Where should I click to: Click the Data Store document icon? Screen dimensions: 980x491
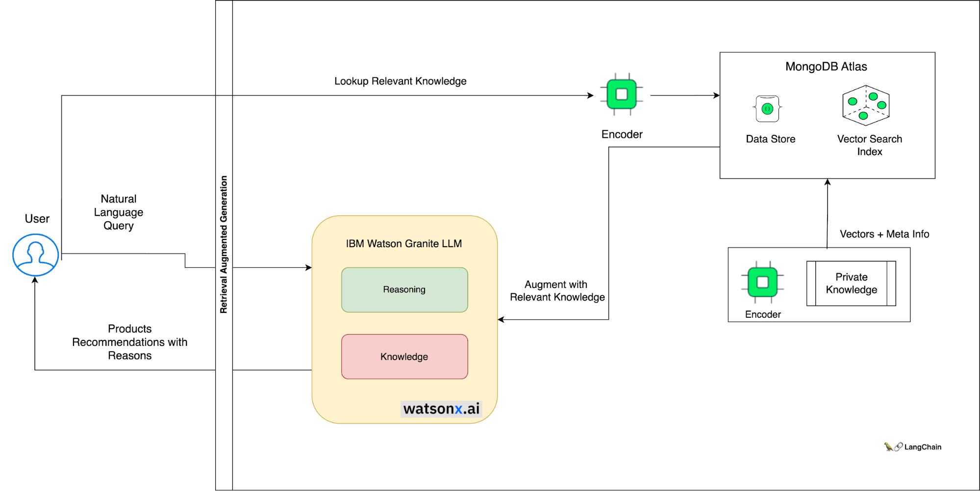pyautogui.click(x=767, y=109)
